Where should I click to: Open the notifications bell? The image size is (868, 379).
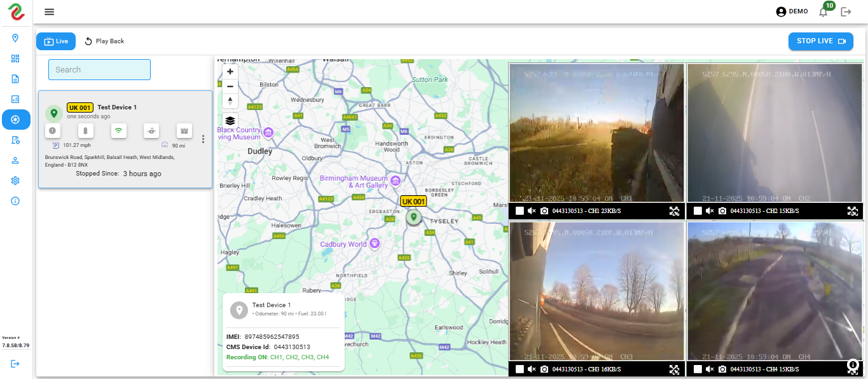tap(823, 11)
